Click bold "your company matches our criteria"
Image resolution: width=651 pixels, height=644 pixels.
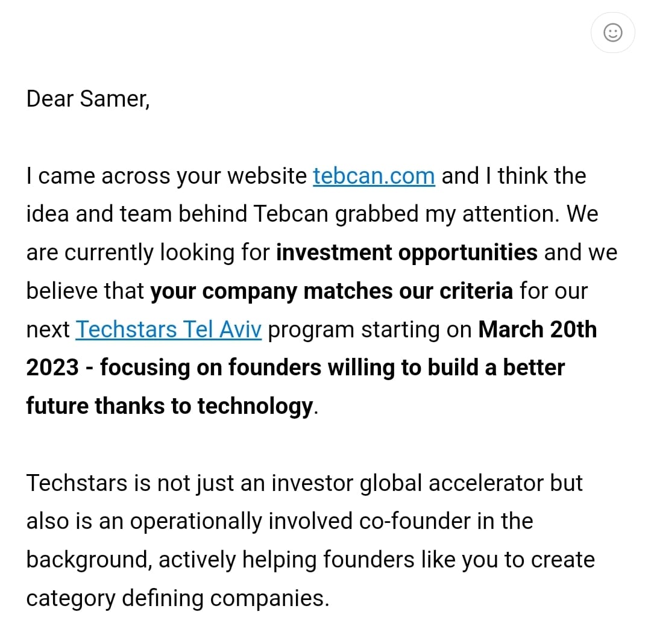(332, 291)
